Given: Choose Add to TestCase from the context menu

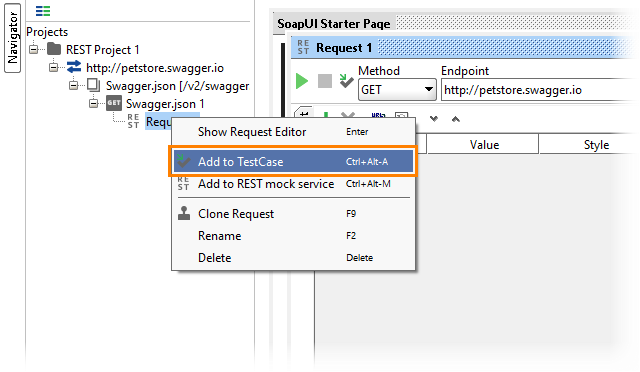Looking at the screenshot, I should (x=293, y=162).
